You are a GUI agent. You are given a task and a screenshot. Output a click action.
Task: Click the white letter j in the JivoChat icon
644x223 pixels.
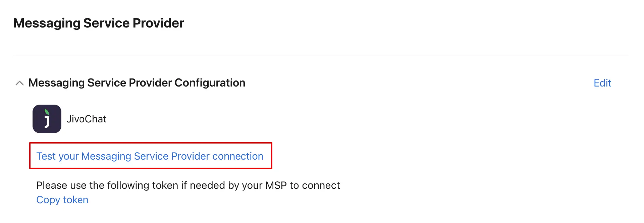tap(47, 121)
